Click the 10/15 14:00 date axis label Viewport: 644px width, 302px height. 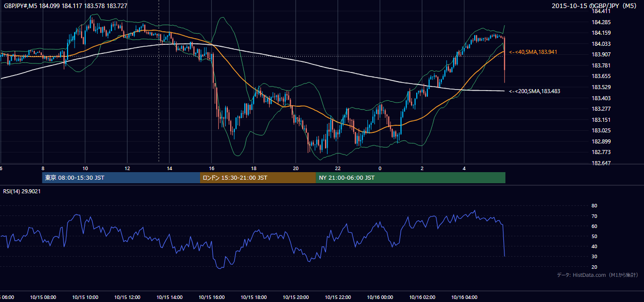tap(169, 297)
